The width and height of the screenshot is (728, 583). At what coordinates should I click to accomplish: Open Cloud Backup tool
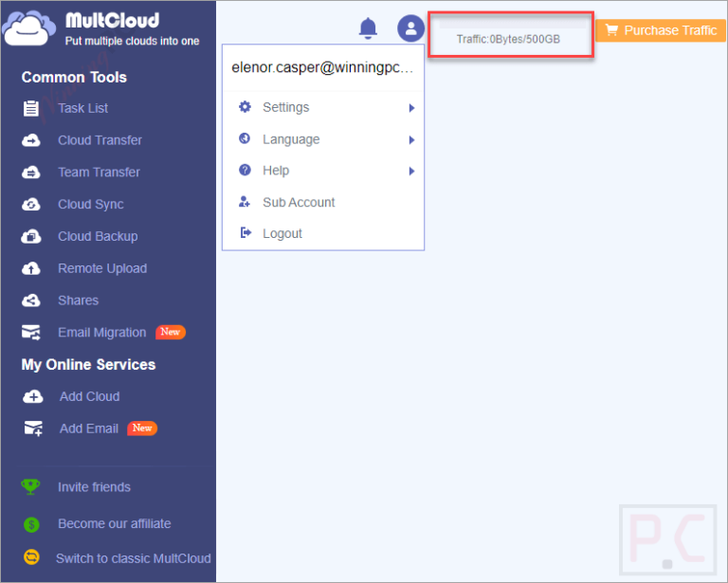point(98,236)
